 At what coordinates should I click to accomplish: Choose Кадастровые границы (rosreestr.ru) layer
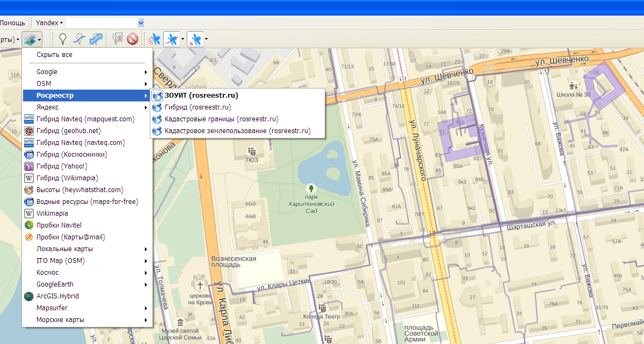click(x=221, y=119)
